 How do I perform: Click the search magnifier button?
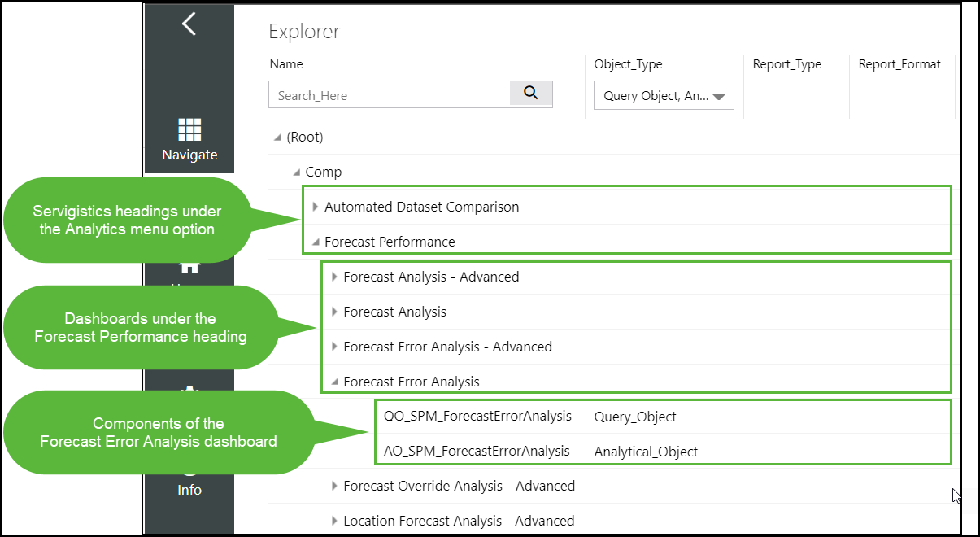pos(531,94)
